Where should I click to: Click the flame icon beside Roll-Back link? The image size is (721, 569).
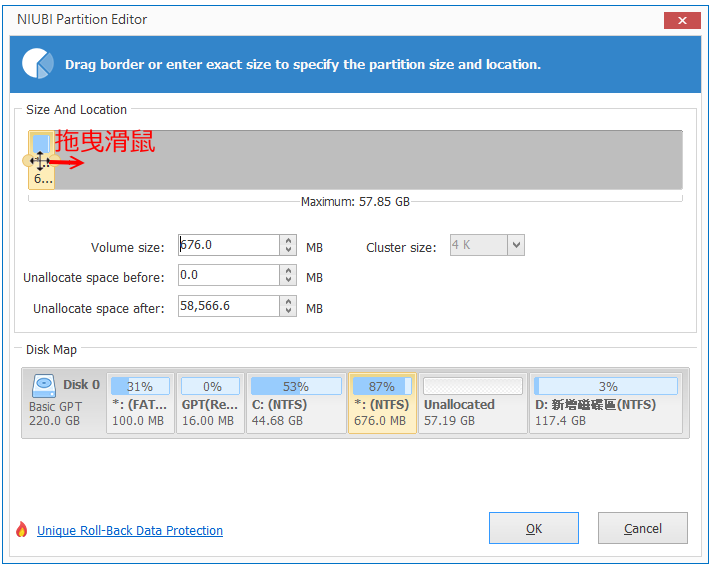point(22,529)
